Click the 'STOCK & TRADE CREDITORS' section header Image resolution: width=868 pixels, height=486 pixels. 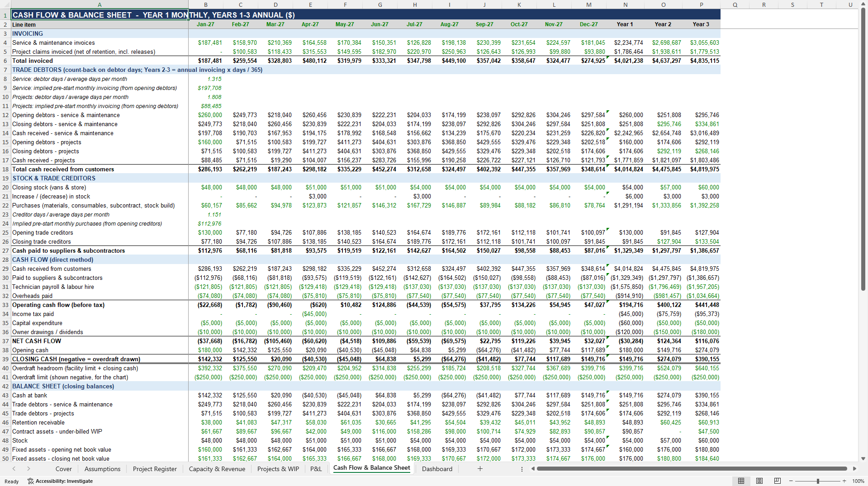[x=100, y=178]
